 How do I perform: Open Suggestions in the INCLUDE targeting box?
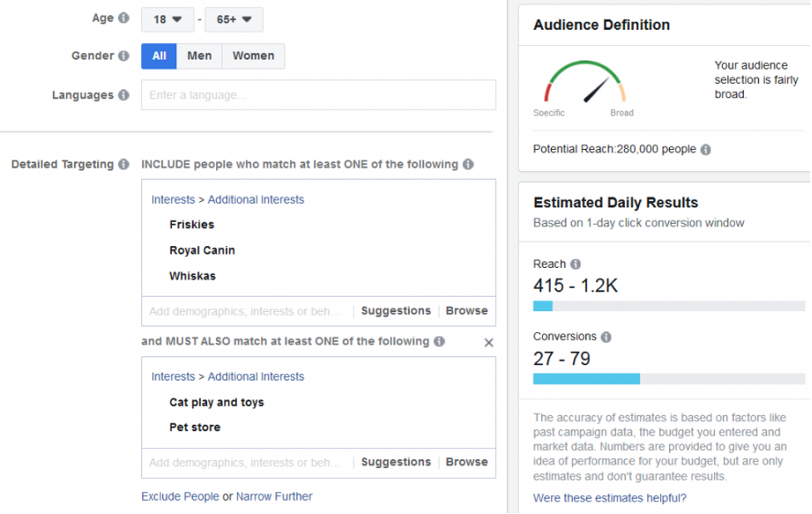(x=396, y=311)
